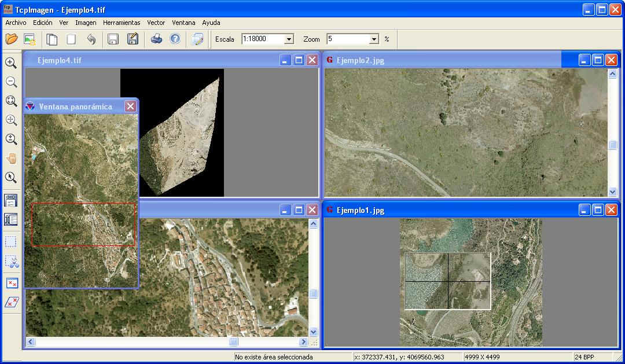The height and width of the screenshot is (364, 625).
Task: Click the Ejemplo1.jpg window title bar
Action: coord(451,210)
